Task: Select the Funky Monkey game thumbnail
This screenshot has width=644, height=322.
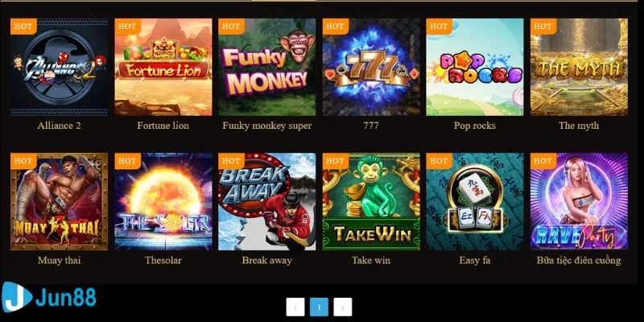Action: (267, 67)
